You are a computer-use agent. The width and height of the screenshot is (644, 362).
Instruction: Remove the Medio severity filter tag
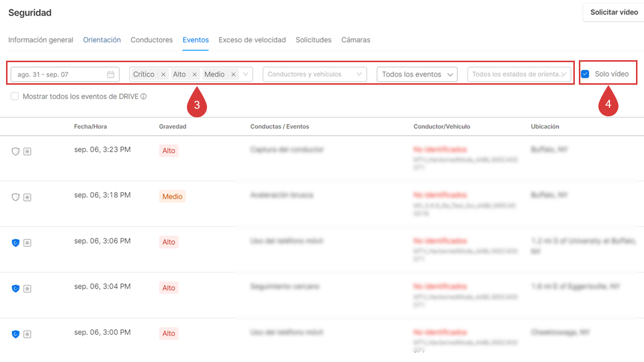coord(233,75)
